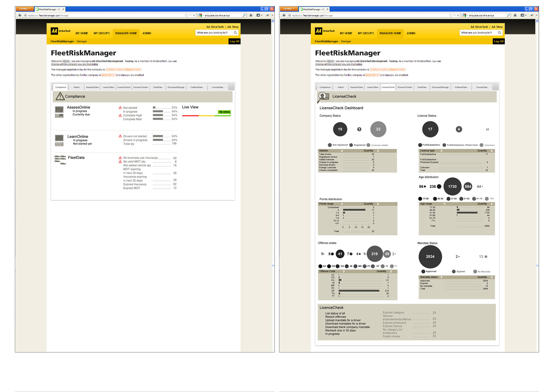
Task: Click the browser home icon in right window
Action: coord(515,15)
